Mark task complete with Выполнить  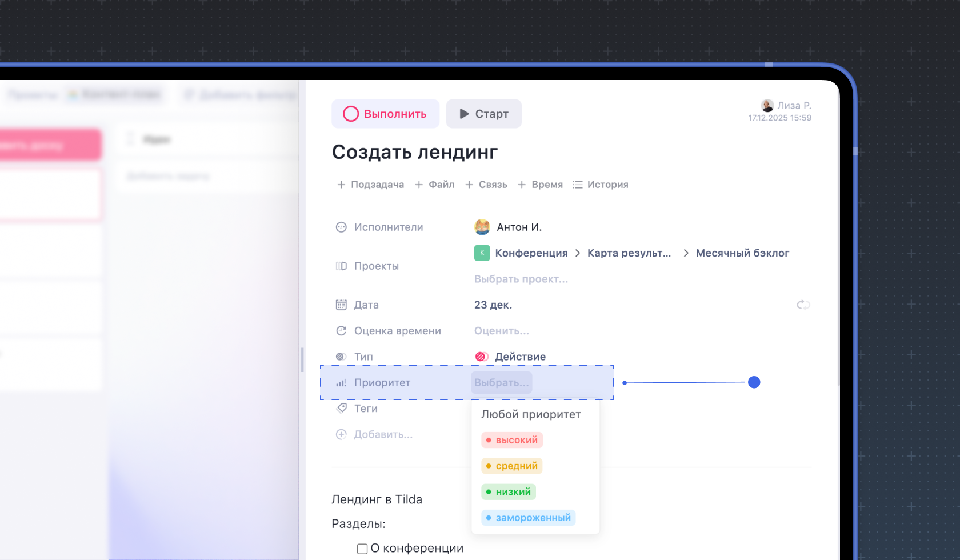tap(385, 114)
